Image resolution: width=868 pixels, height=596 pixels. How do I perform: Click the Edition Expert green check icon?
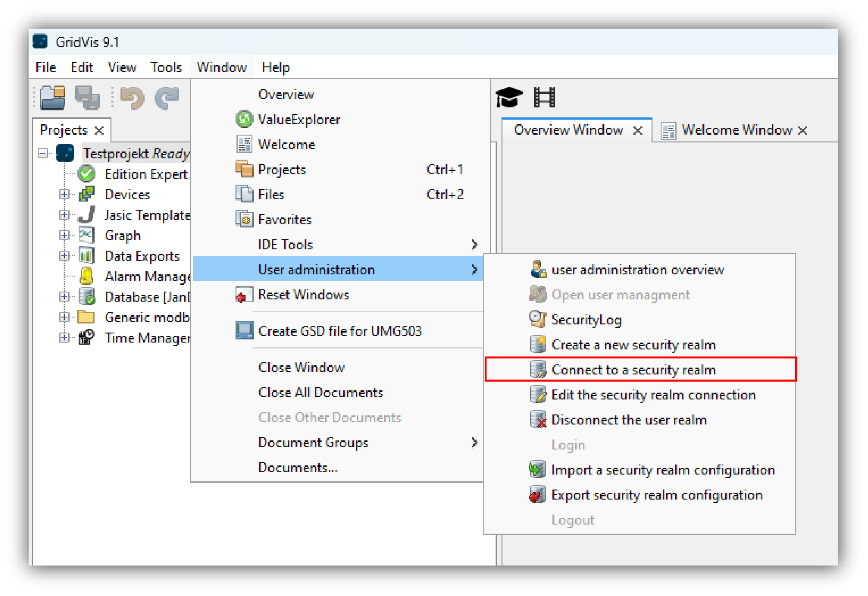(x=86, y=174)
